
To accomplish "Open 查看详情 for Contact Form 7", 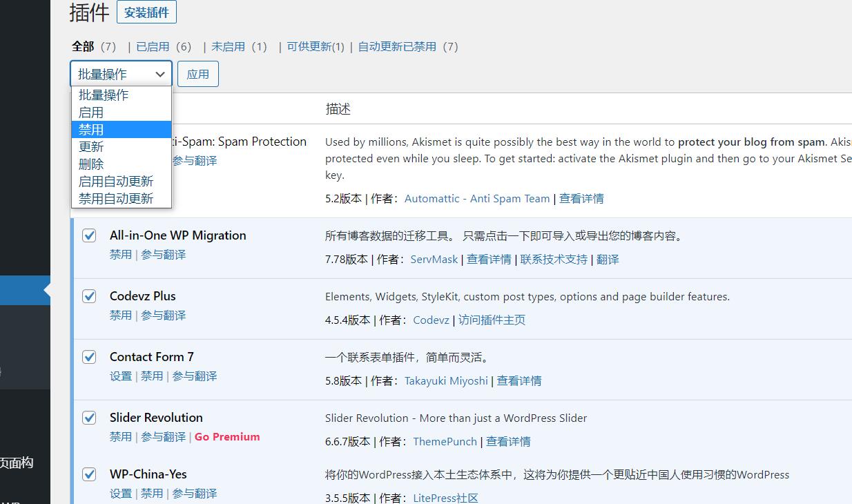I will coord(519,381).
